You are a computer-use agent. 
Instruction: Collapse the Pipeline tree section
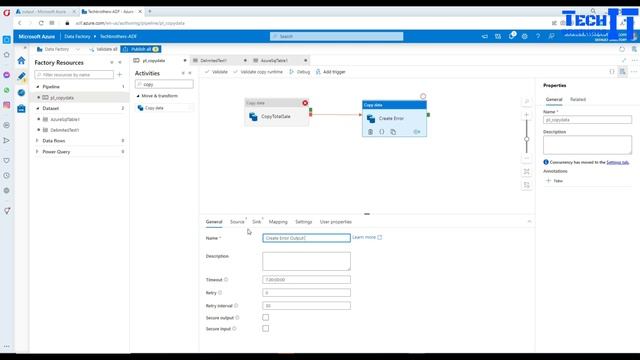tap(38, 87)
